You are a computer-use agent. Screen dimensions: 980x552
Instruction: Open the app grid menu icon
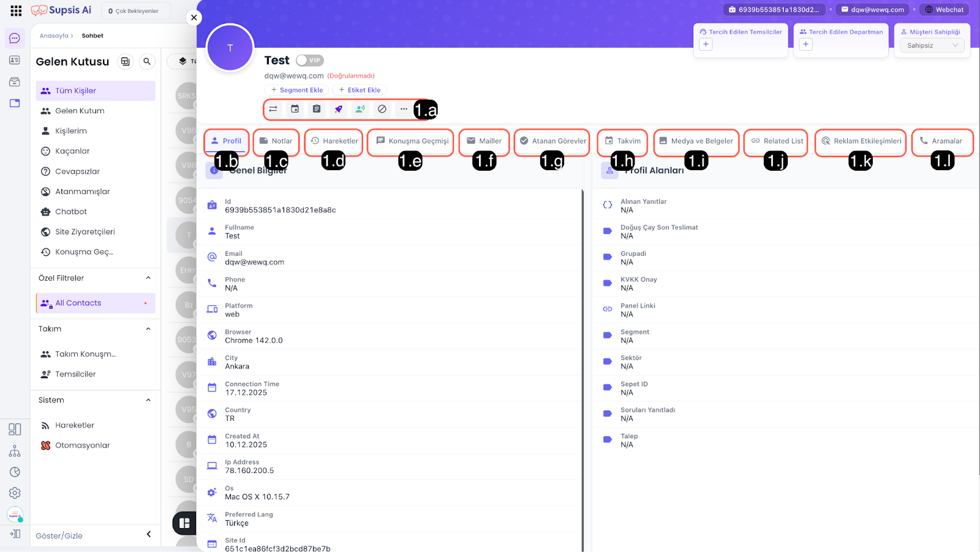[17, 10]
